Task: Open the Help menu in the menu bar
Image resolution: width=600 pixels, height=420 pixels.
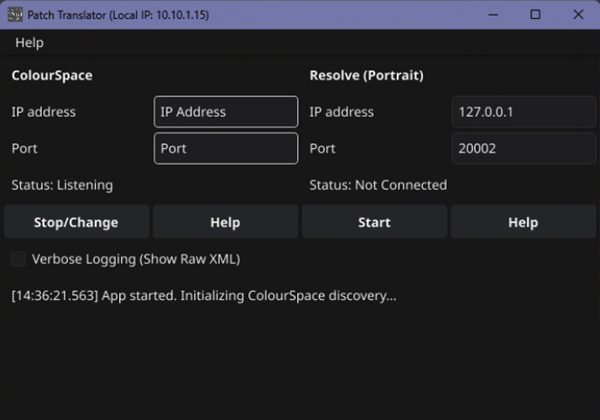Action: 29,43
